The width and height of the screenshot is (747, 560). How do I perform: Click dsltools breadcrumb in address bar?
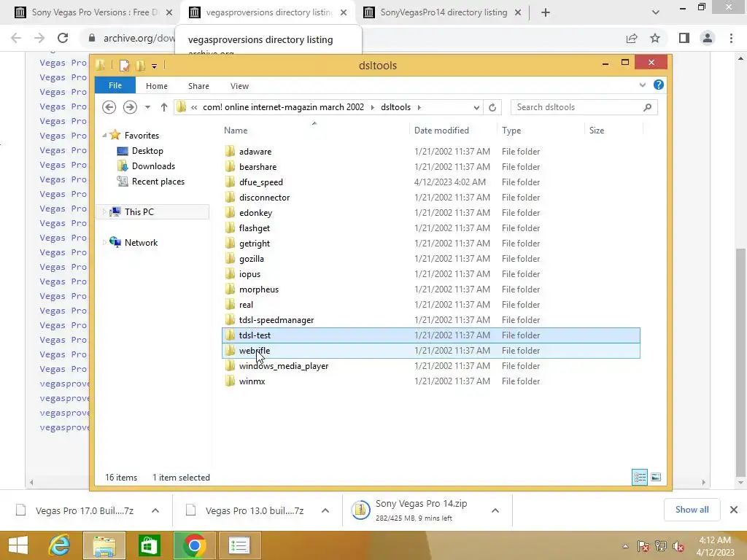tap(395, 107)
